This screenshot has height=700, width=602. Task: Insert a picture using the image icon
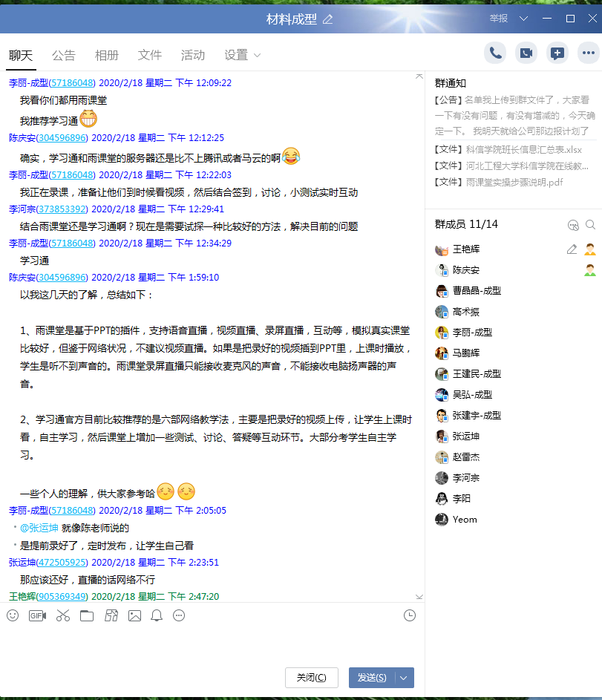[134, 615]
